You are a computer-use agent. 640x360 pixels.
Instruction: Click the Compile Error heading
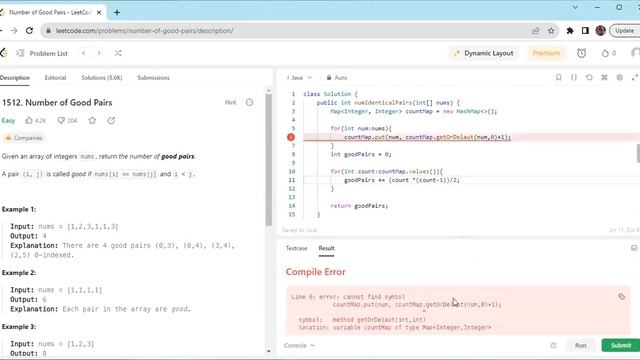pos(316,272)
